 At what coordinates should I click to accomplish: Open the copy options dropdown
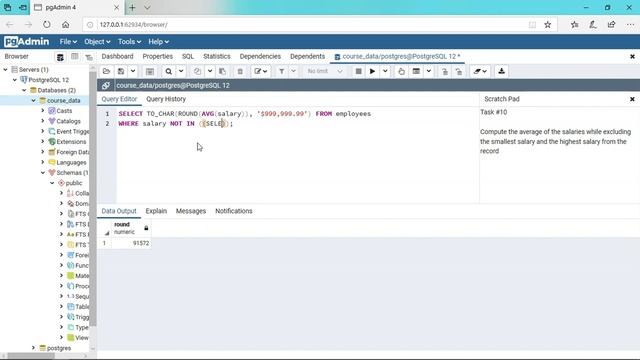pyautogui.click(x=210, y=71)
